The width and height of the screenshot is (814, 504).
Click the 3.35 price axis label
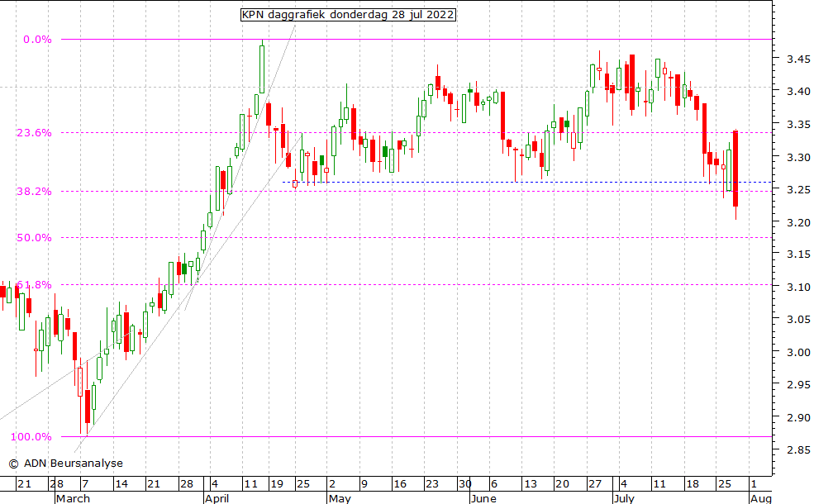coord(798,124)
